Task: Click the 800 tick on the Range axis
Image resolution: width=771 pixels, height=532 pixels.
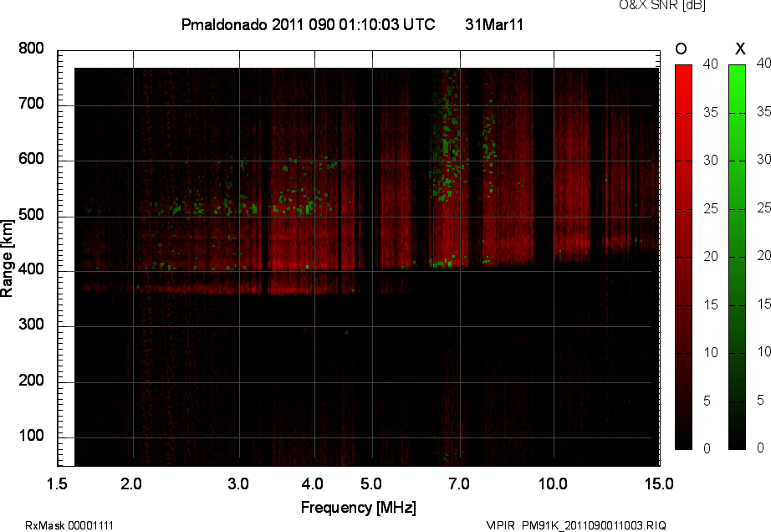Action: click(x=32, y=49)
